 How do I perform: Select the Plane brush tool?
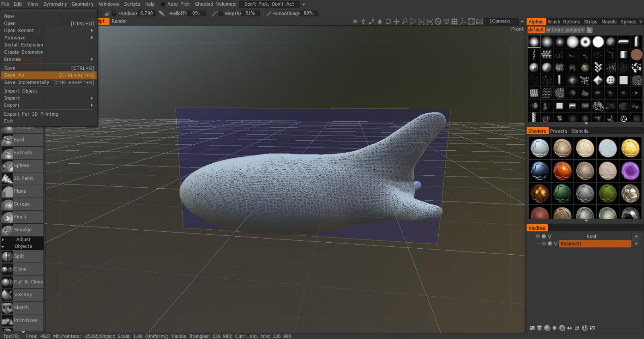(22, 191)
